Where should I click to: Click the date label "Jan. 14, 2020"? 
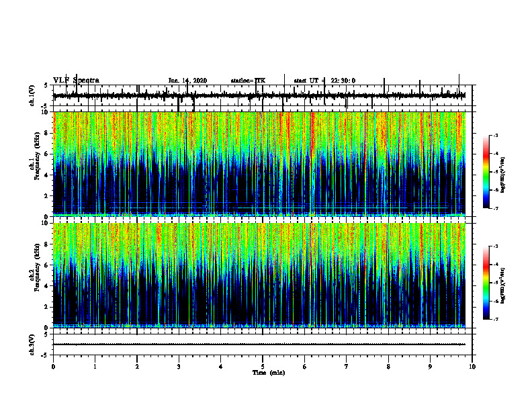pos(187,81)
